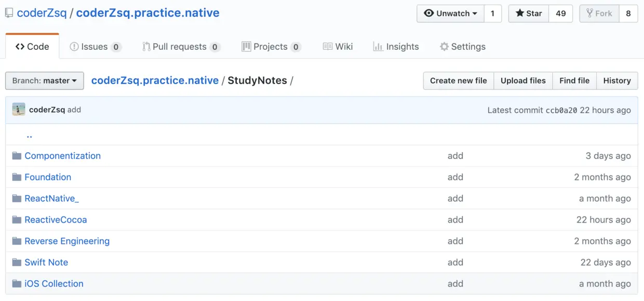The width and height of the screenshot is (644, 301).
Task: Open the Wiki tab
Action: pos(338,47)
